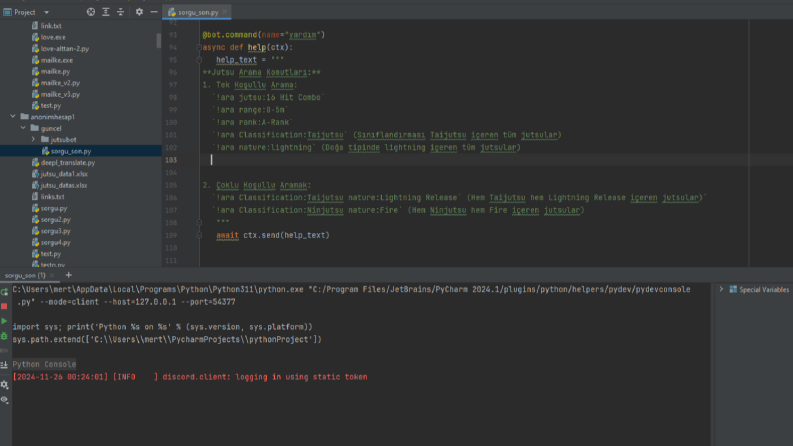Click fold marker at line 109

click(x=199, y=235)
